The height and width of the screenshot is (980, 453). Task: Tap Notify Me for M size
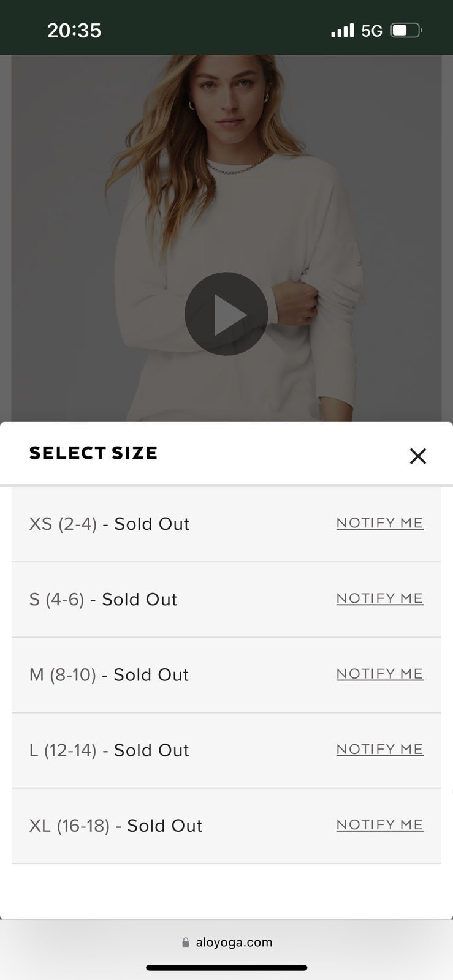click(x=379, y=674)
